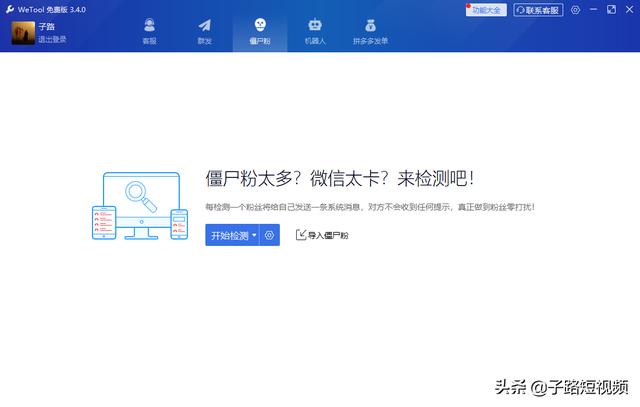Open the 机器人 robot tab
This screenshot has height=407, width=640.
coord(315,31)
